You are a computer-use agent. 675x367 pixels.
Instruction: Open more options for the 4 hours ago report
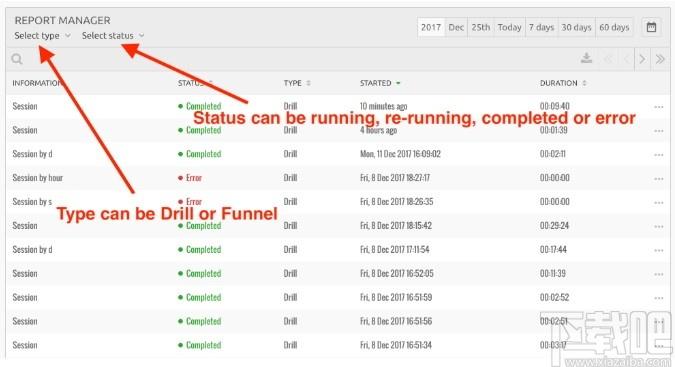(659, 131)
